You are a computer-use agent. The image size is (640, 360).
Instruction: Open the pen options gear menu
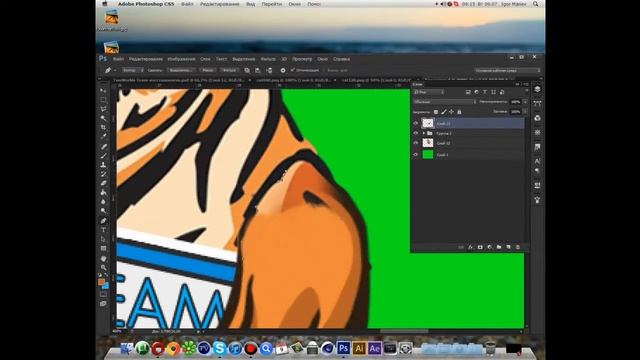click(282, 70)
